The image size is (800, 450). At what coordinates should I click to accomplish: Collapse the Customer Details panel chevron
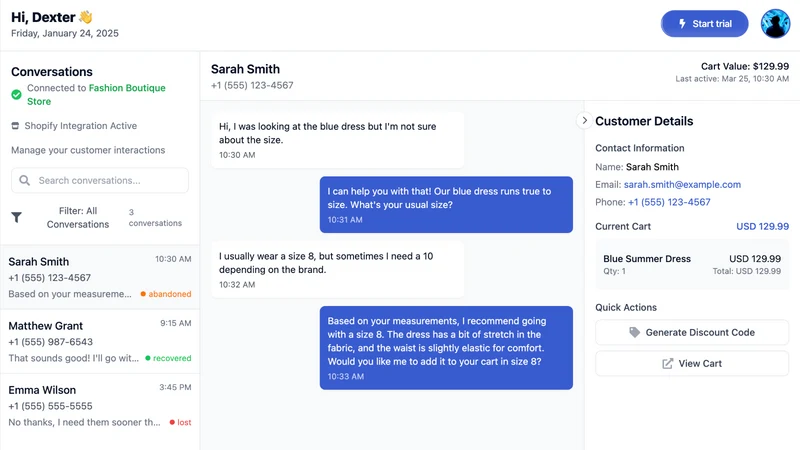pyautogui.click(x=584, y=121)
